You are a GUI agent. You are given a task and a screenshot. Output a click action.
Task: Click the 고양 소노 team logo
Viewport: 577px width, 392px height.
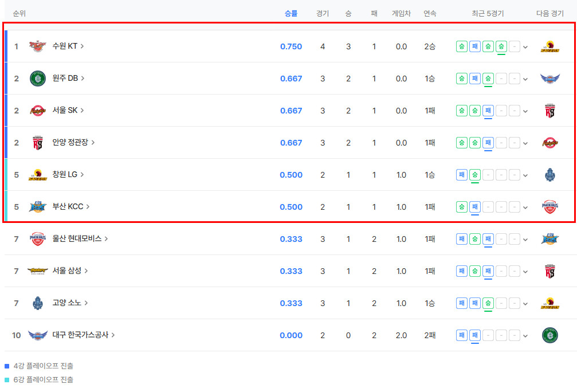point(38,303)
